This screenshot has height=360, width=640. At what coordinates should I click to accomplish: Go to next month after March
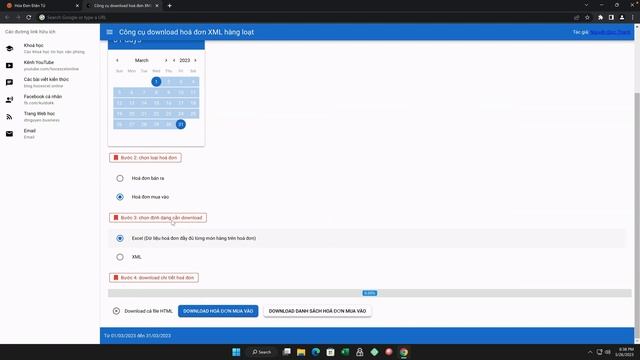(x=166, y=60)
